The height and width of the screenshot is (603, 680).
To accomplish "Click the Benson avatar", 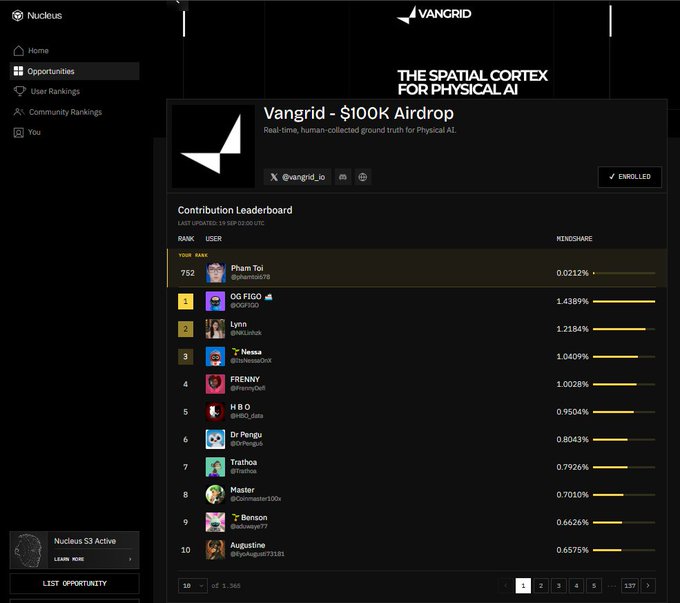I will [215, 522].
